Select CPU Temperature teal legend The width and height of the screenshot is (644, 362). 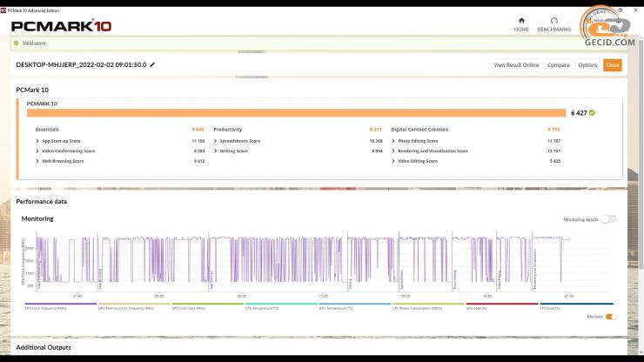pos(281,306)
